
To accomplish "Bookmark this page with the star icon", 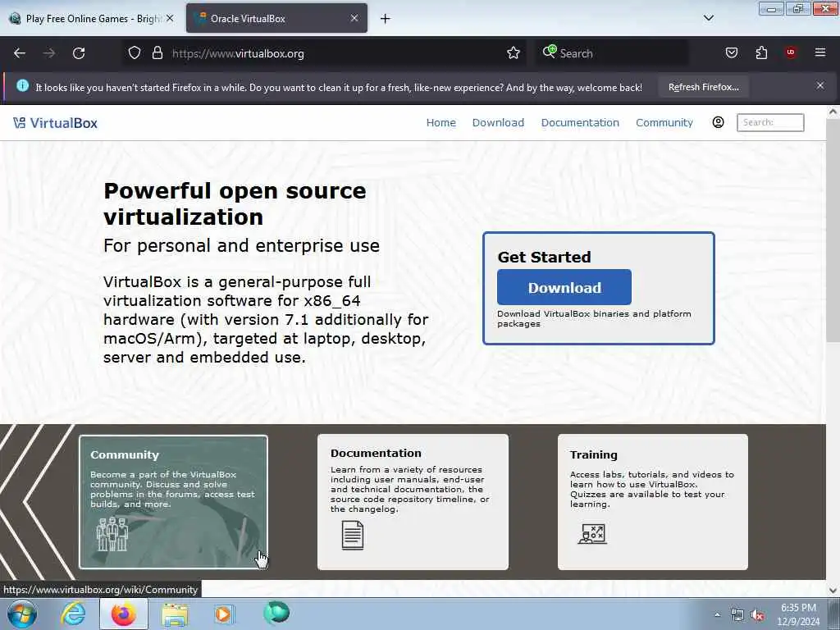I will coord(514,53).
